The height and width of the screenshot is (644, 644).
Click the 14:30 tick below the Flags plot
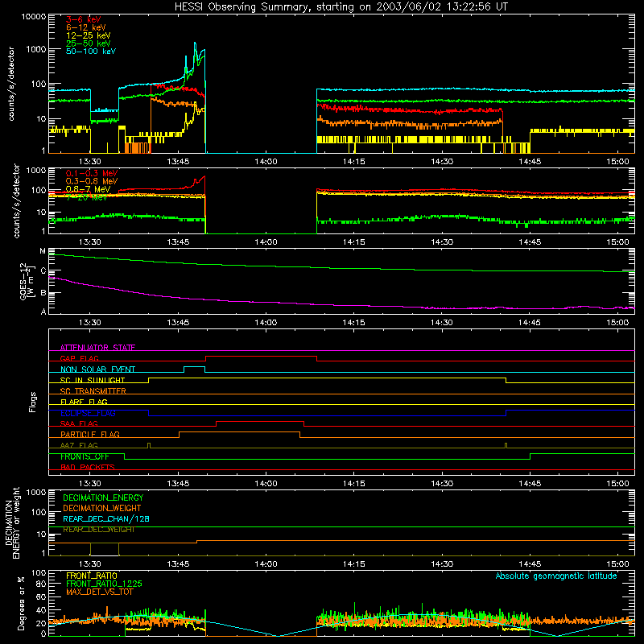click(x=442, y=484)
